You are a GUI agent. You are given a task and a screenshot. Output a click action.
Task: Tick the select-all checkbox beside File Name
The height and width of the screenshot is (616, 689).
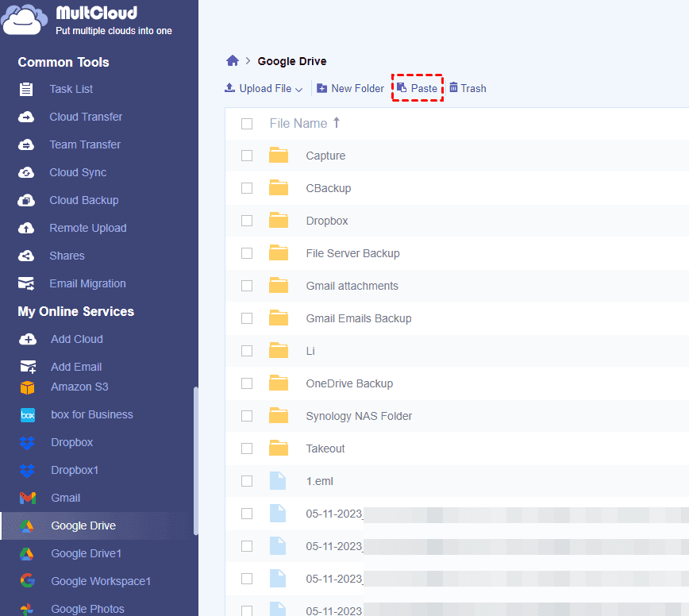pyautogui.click(x=247, y=124)
